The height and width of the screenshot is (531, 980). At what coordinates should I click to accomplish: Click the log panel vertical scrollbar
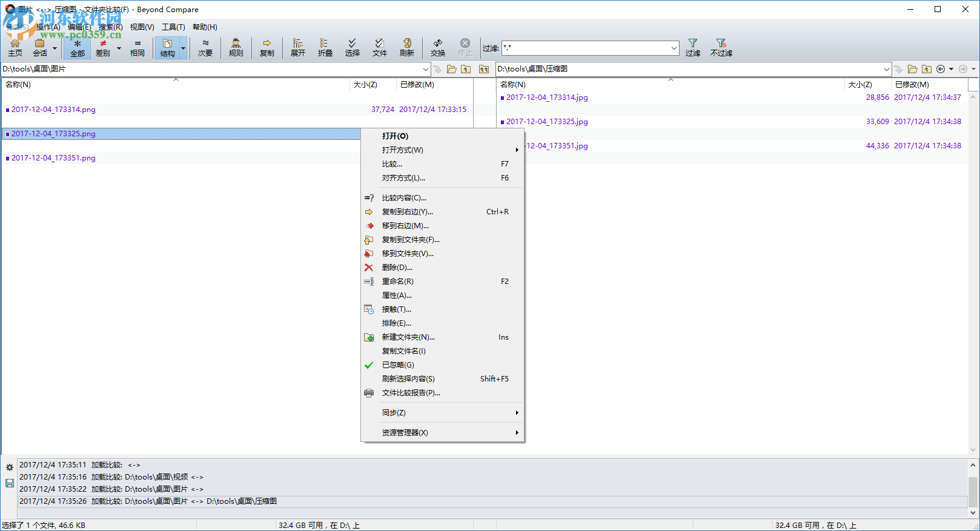[x=973, y=489]
